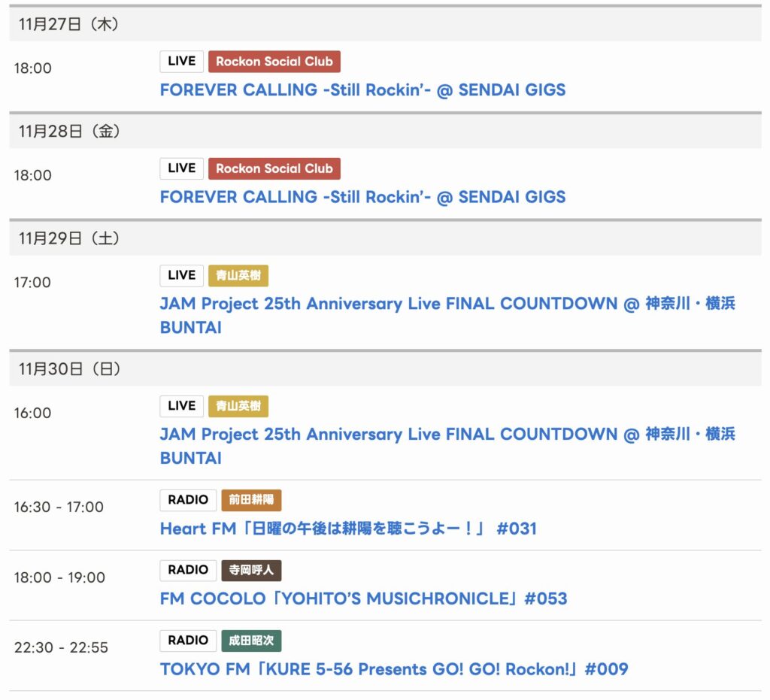770x700 pixels.
Task: Click the RADIO badge beside 前田耕陽
Action: click(x=188, y=501)
